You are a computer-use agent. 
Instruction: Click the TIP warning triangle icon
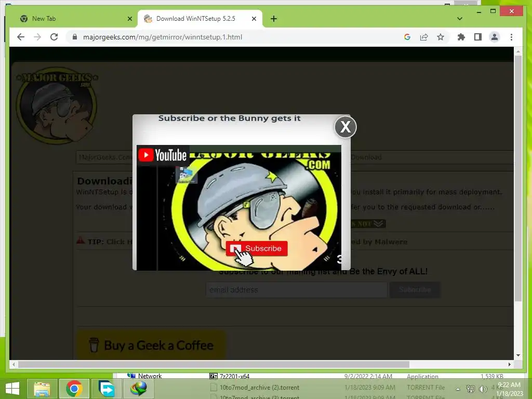81,241
